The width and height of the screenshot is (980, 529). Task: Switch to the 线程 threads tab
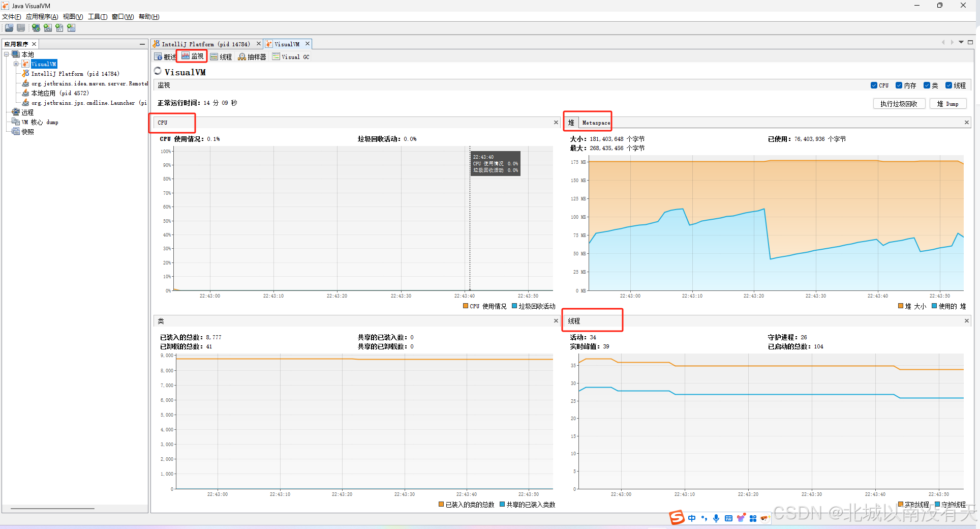221,57
